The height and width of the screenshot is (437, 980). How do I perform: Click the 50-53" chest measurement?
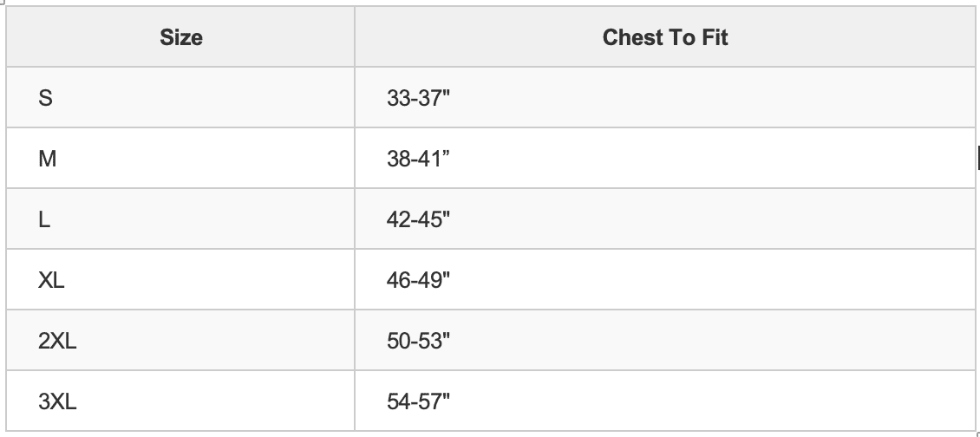coord(419,341)
